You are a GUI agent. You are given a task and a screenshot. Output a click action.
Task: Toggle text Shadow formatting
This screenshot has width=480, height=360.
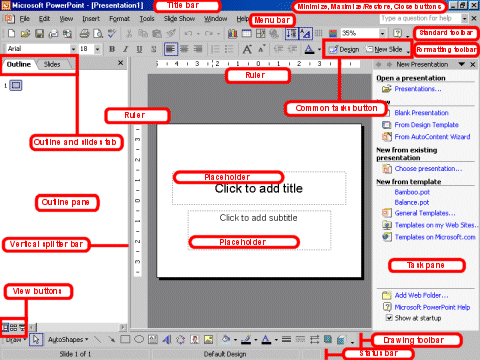154,49
